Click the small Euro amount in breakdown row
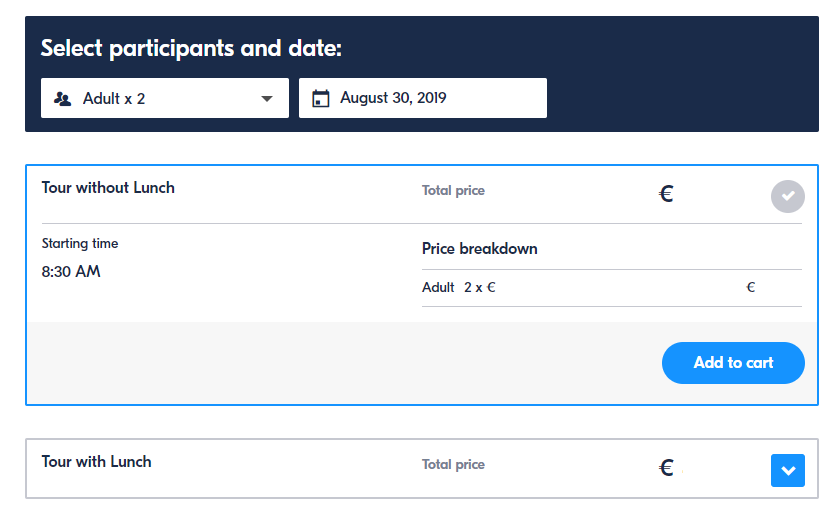This screenshot has height=510, width=828. pos(750,288)
